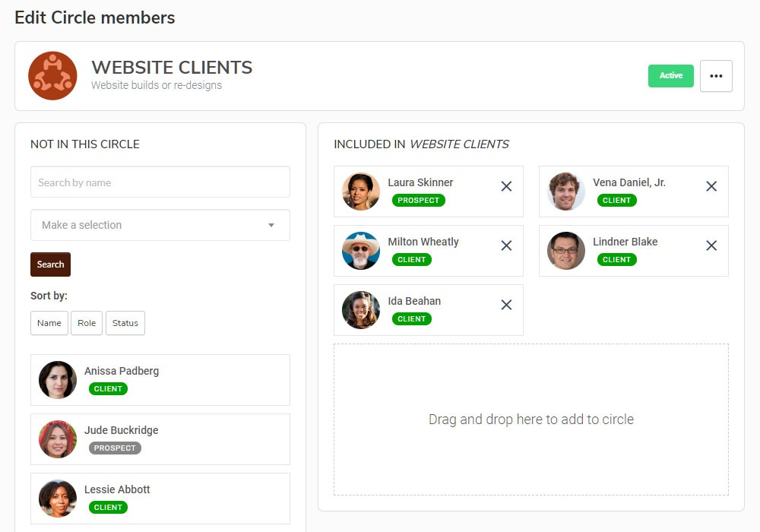This screenshot has width=760, height=532.
Task: Expand the Make a selection dropdown
Action: (x=160, y=225)
